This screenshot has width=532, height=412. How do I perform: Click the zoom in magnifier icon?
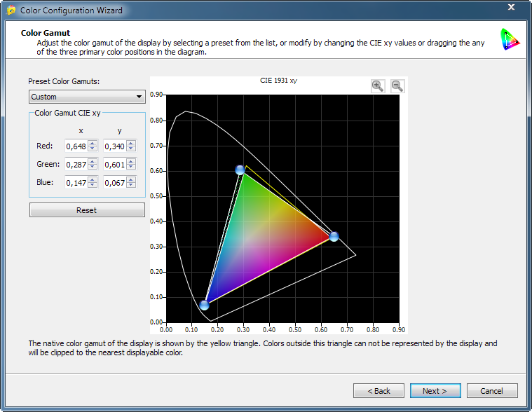(x=378, y=86)
